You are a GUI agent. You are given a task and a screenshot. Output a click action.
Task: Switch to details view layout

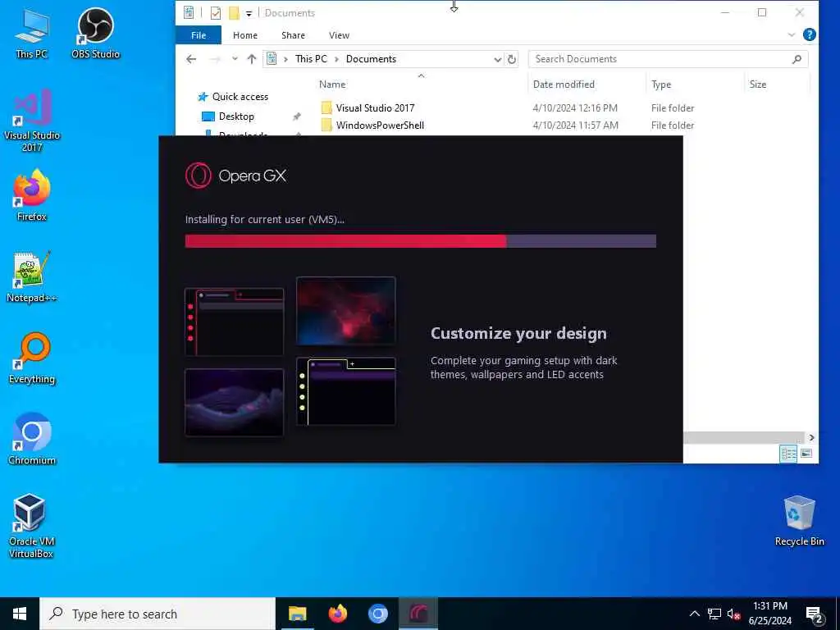click(x=788, y=454)
